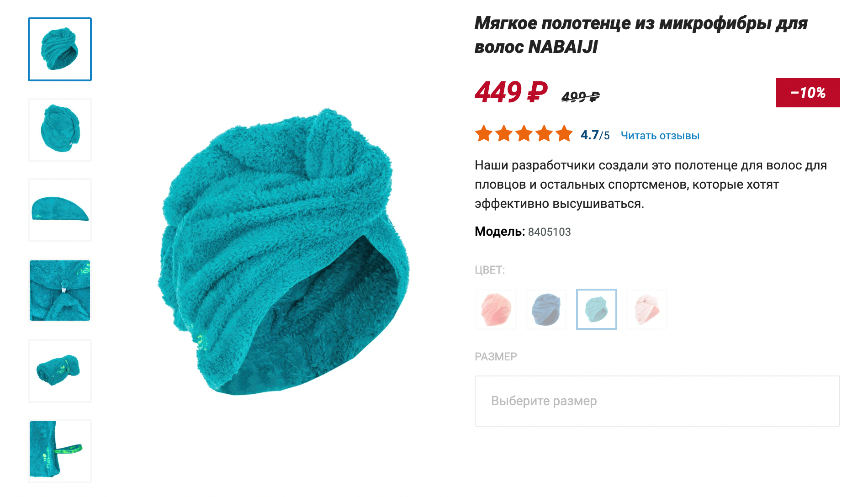868x497 pixels.
Task: Click the first orange rating star
Action: pyautogui.click(x=484, y=134)
